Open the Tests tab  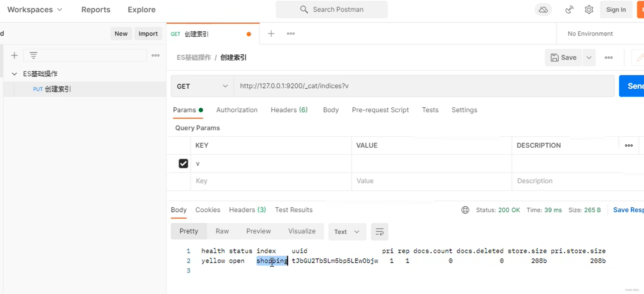coord(430,110)
